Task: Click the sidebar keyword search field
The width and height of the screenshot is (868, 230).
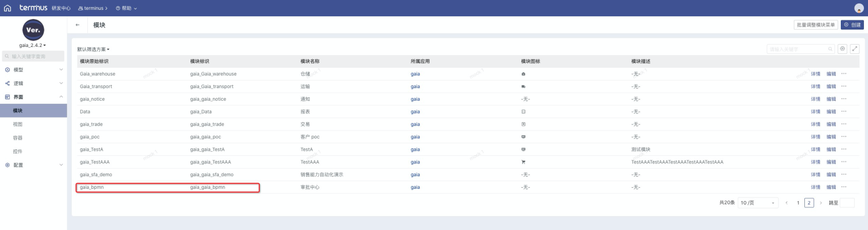Action: (x=33, y=56)
